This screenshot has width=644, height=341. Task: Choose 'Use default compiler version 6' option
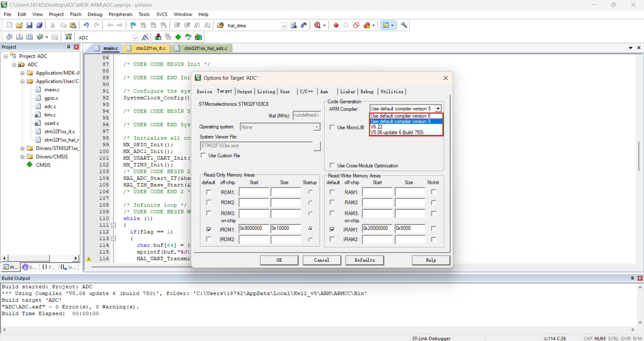coord(406,116)
